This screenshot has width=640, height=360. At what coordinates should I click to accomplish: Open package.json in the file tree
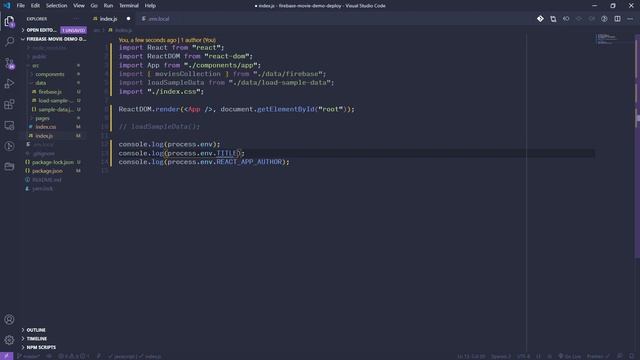point(47,171)
